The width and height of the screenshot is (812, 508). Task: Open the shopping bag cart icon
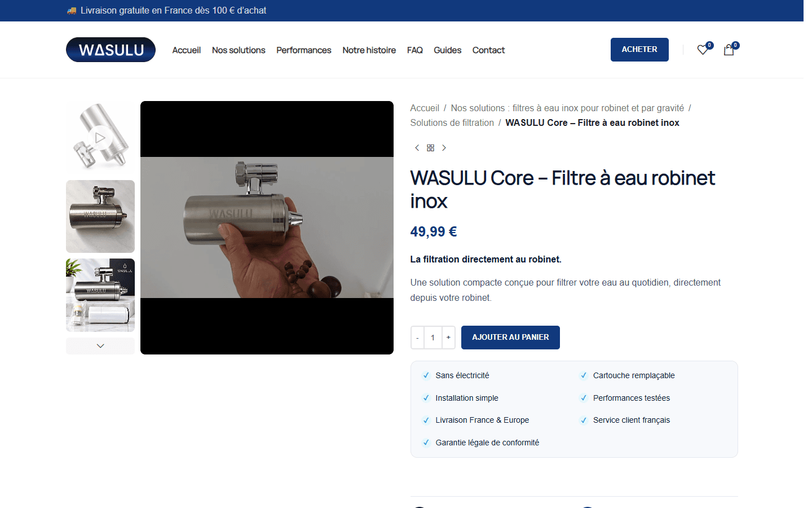pos(729,50)
